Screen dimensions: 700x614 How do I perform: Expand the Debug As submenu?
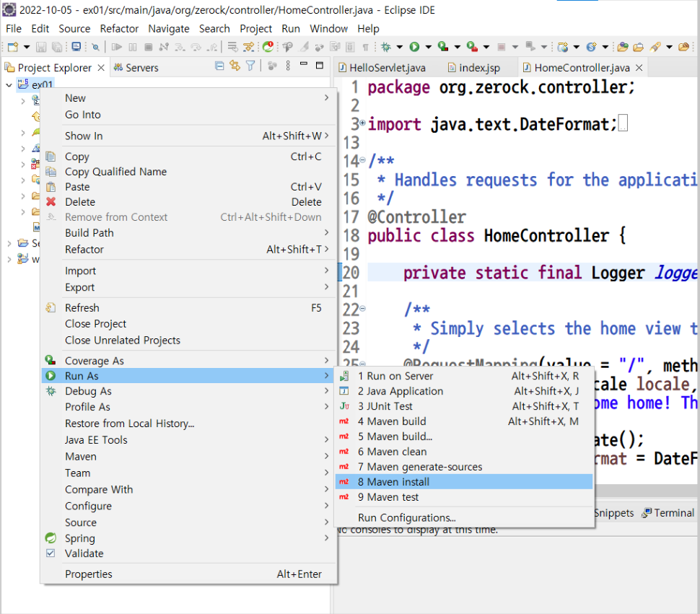[x=188, y=391]
